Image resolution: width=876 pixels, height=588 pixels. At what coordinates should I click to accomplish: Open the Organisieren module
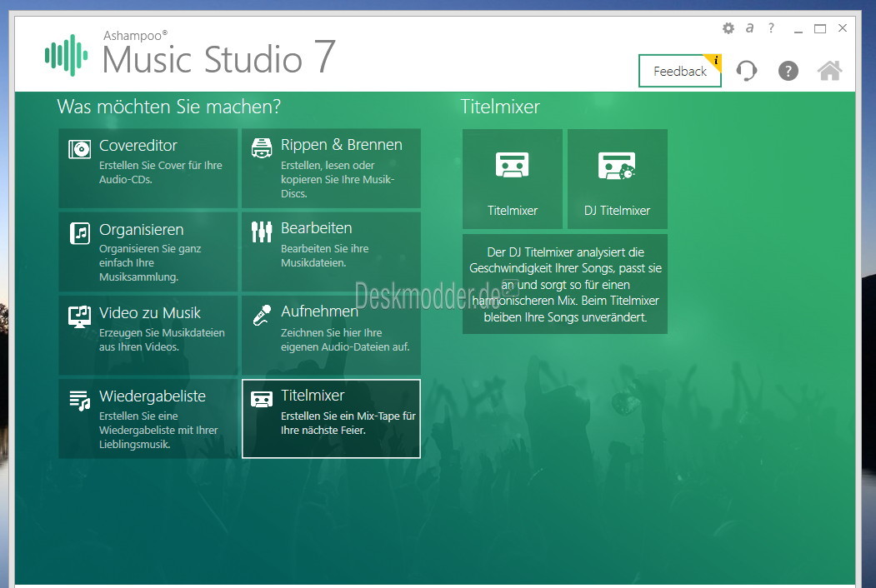pos(148,252)
